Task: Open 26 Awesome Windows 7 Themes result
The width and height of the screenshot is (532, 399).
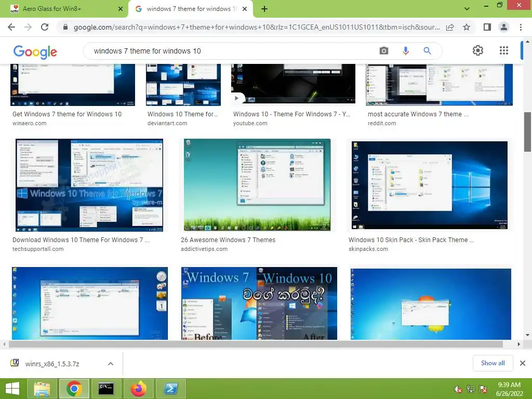Action: (228, 240)
